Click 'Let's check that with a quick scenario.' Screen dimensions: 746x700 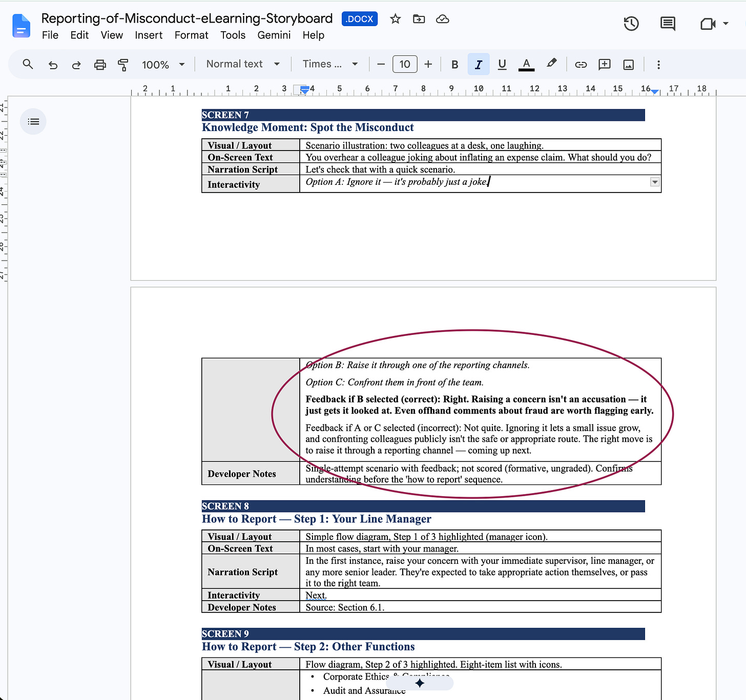tap(380, 169)
